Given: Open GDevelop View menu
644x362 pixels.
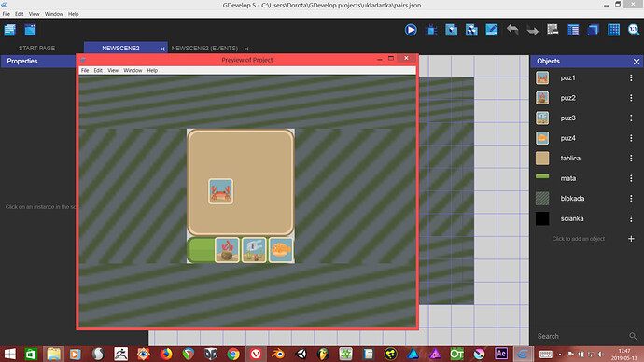Looking at the screenshot, I should tap(35, 14).
